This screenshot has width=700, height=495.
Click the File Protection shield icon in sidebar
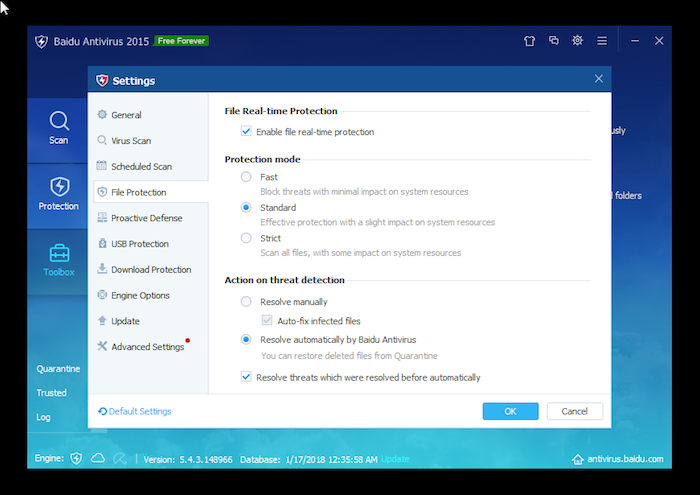(x=102, y=192)
